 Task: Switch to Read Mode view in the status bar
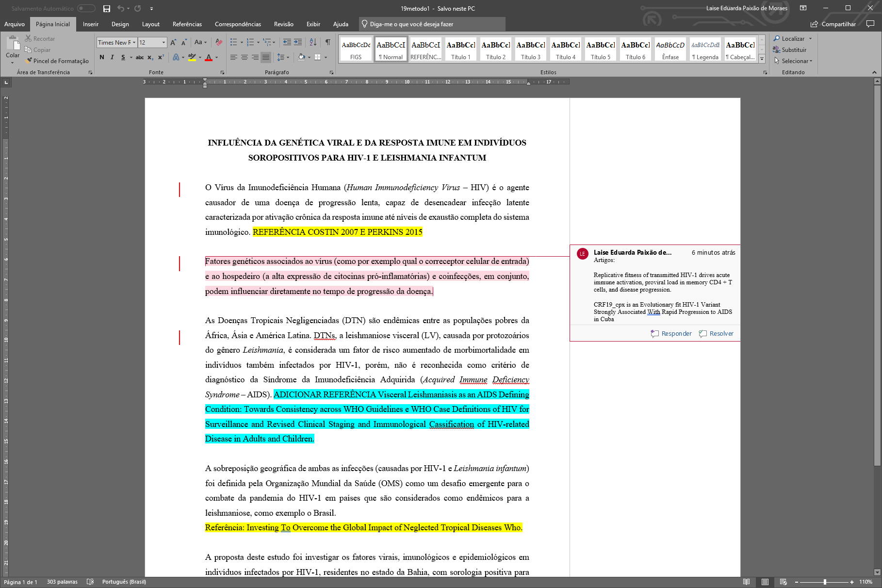(x=746, y=582)
